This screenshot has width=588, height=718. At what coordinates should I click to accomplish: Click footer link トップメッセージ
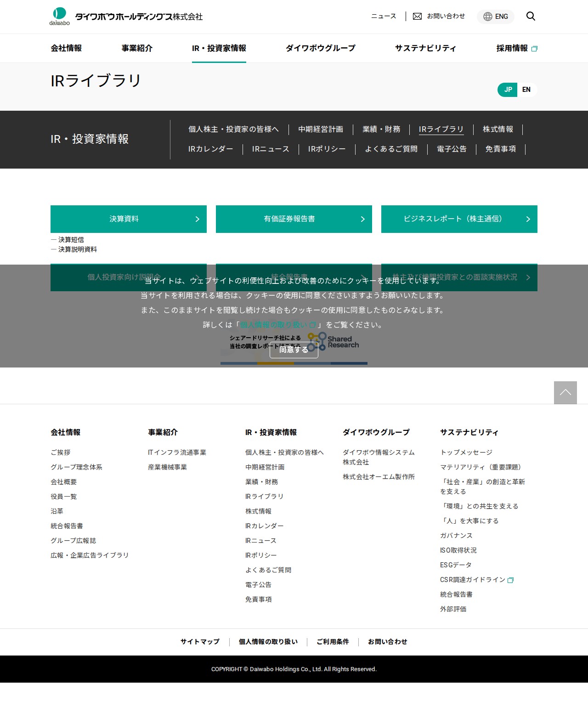(x=466, y=452)
